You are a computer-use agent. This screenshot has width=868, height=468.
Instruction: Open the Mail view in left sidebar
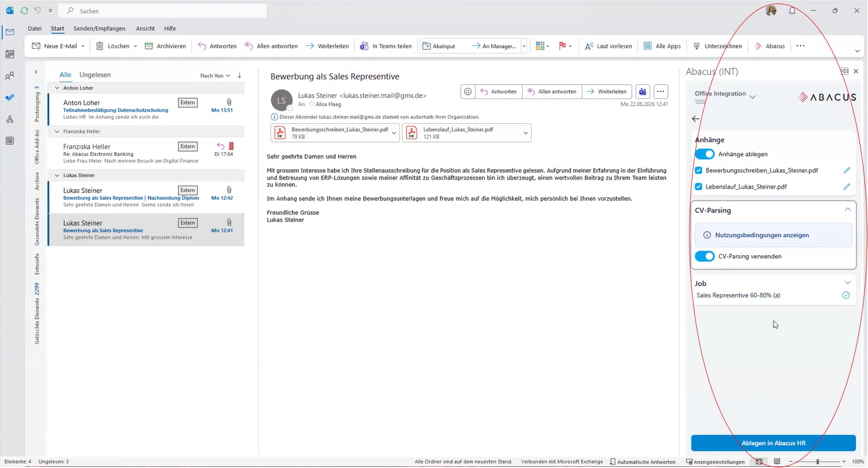(10, 32)
